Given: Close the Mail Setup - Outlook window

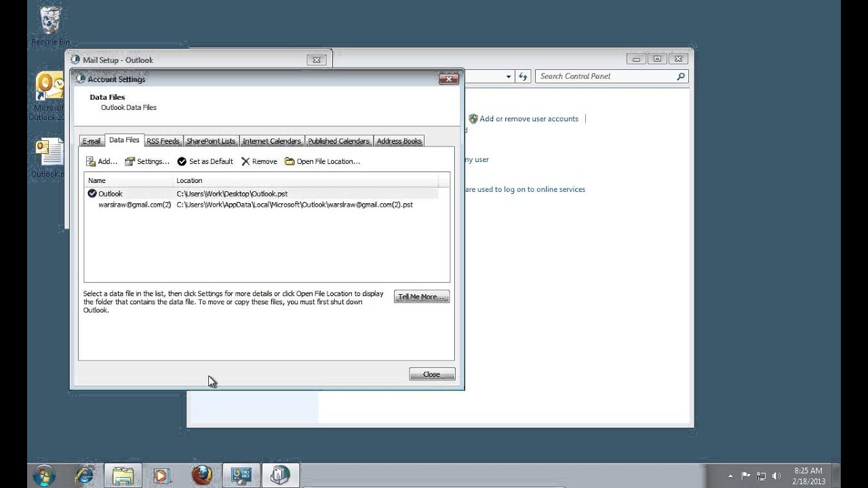Looking at the screenshot, I should pyautogui.click(x=316, y=60).
